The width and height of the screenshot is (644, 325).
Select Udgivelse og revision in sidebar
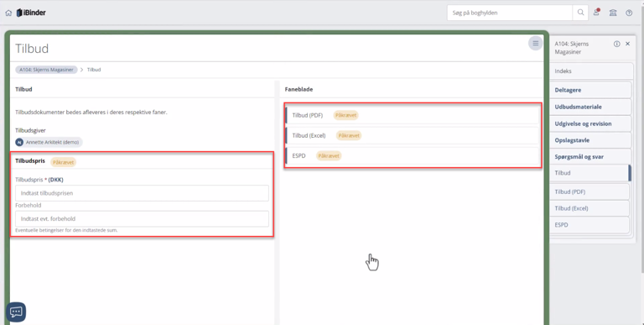(x=590, y=123)
